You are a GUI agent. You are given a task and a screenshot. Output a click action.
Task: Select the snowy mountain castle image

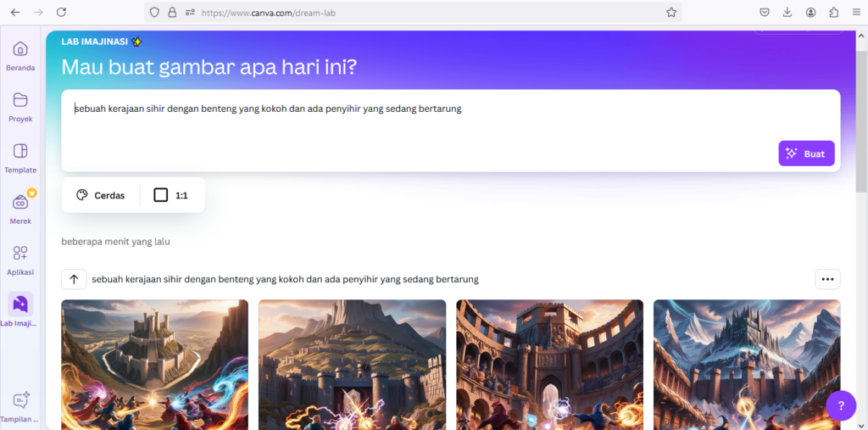(747, 365)
